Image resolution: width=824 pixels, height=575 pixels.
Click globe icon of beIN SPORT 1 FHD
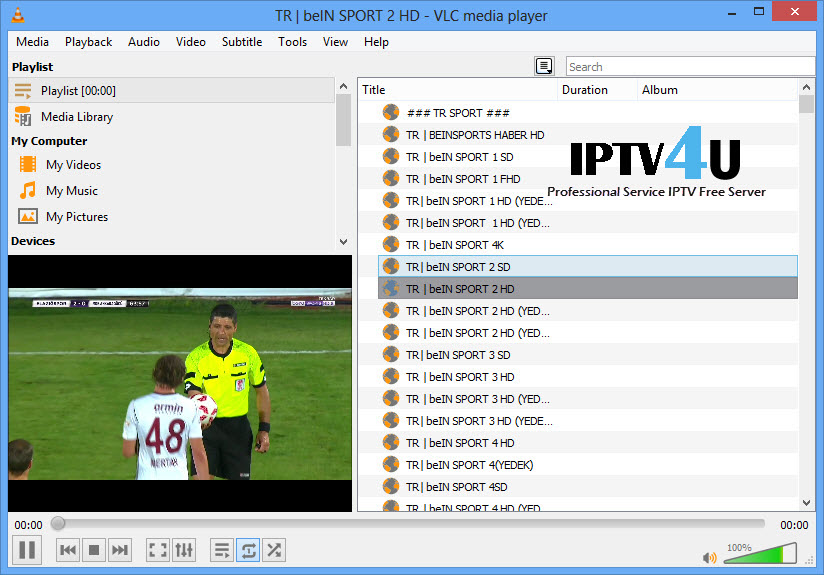click(390, 178)
